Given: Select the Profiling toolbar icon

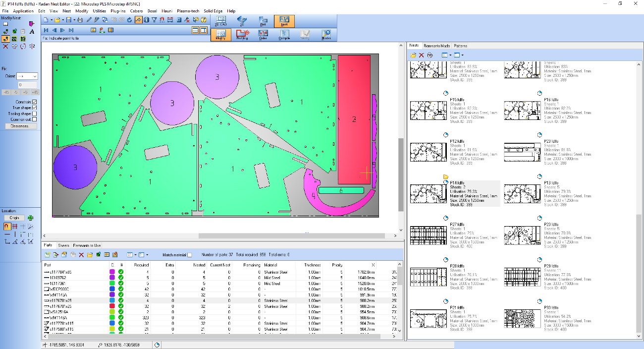Looking at the screenshot, I should coord(242,35).
